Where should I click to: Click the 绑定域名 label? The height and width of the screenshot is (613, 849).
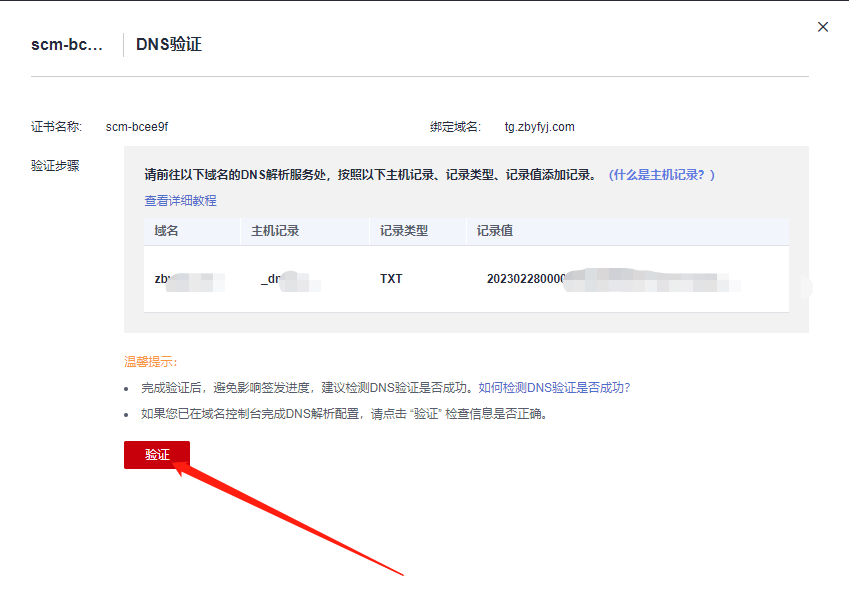(455, 127)
